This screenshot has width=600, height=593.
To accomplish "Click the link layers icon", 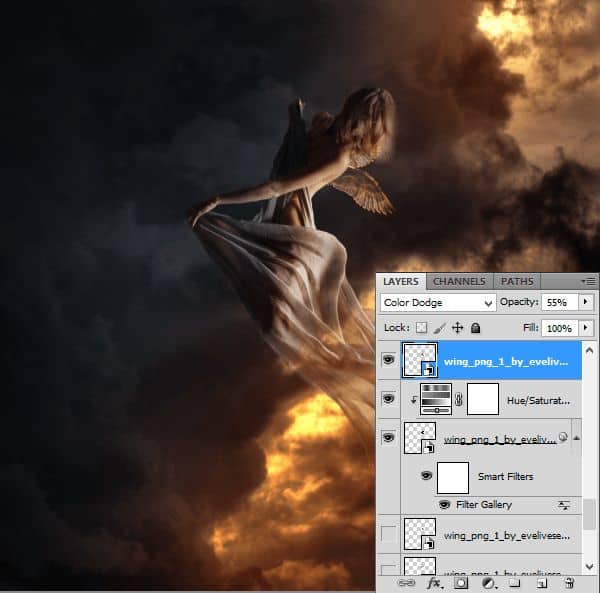I will tap(407, 582).
